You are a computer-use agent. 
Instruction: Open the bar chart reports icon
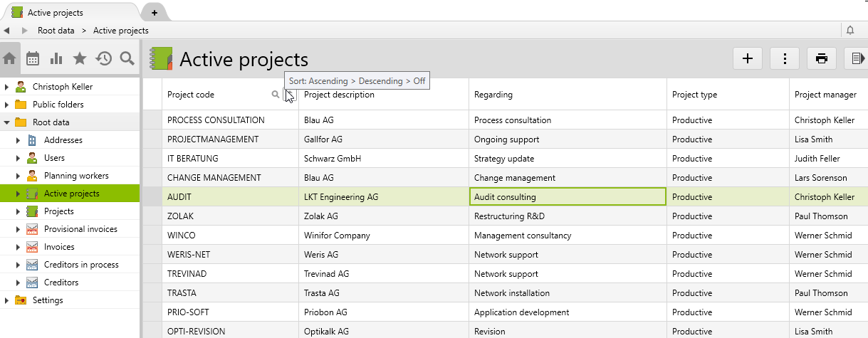point(56,59)
